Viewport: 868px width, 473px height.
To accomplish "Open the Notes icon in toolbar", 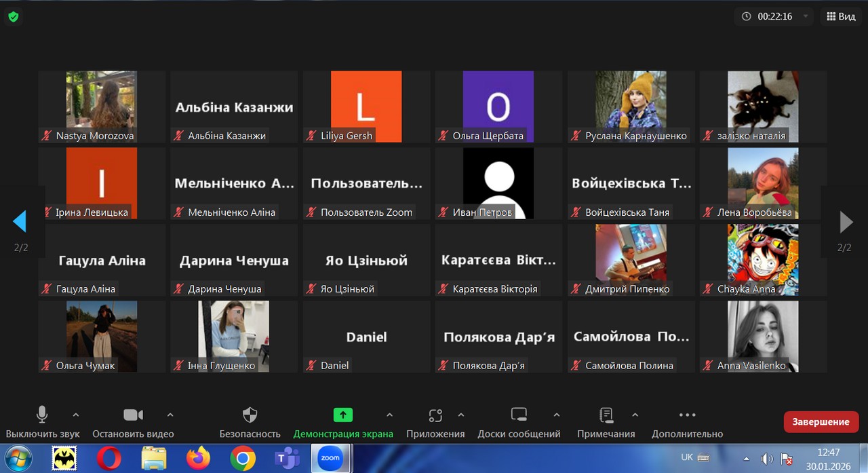I will point(606,415).
